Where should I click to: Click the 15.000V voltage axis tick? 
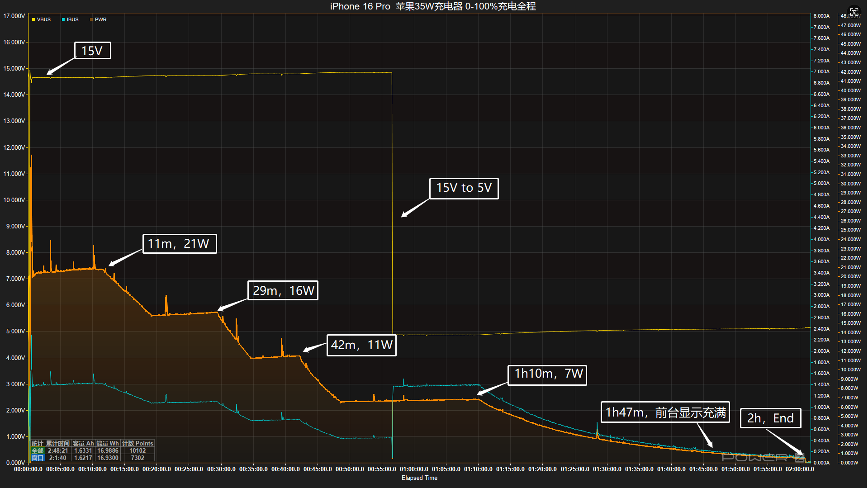point(14,68)
